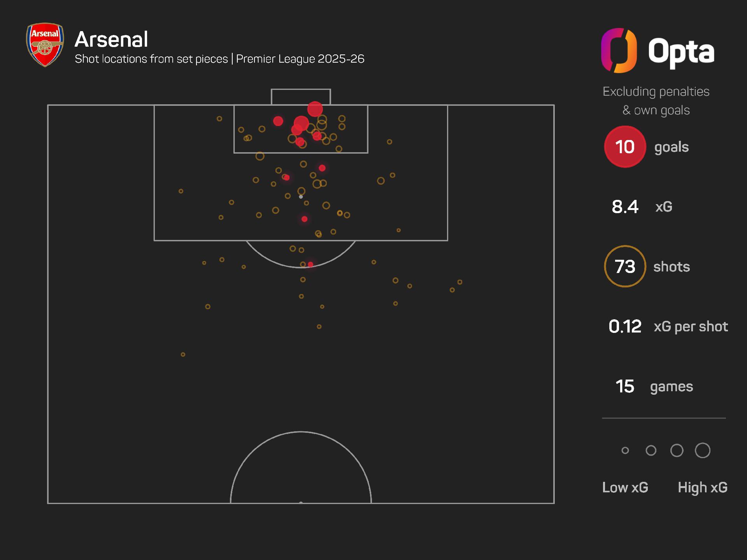Screen dimensions: 747x560
Task: Click the Arsenal title heading
Action: coord(111,39)
